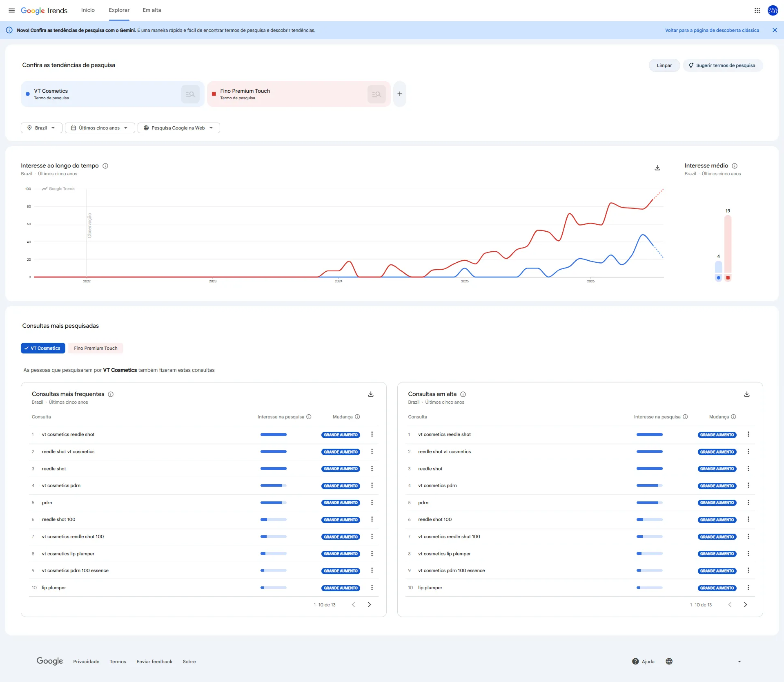784x682 pixels.
Task: Open the account profile avatar
Action: [773, 10]
